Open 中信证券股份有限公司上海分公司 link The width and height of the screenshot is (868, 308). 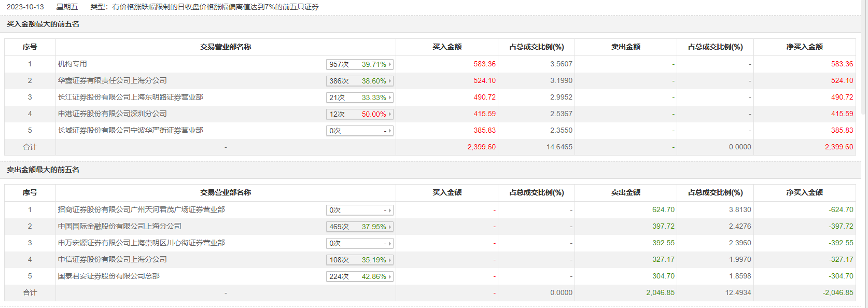point(113,259)
